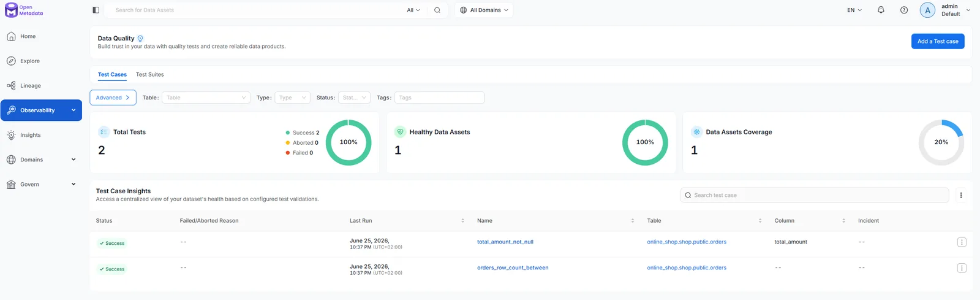Viewport: 980px width, 300px height.
Task: Click Success badge in total_amount_not_null row
Action: [x=111, y=243]
